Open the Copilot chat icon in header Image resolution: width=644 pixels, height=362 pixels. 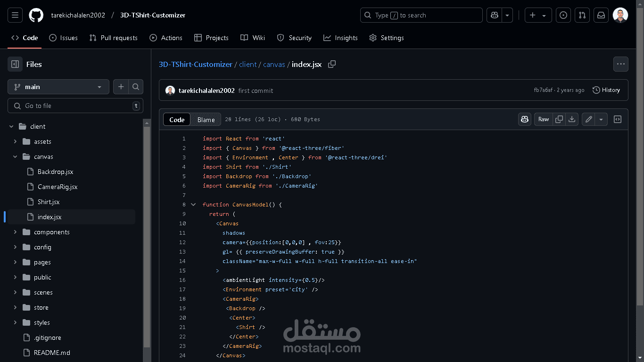(495, 15)
